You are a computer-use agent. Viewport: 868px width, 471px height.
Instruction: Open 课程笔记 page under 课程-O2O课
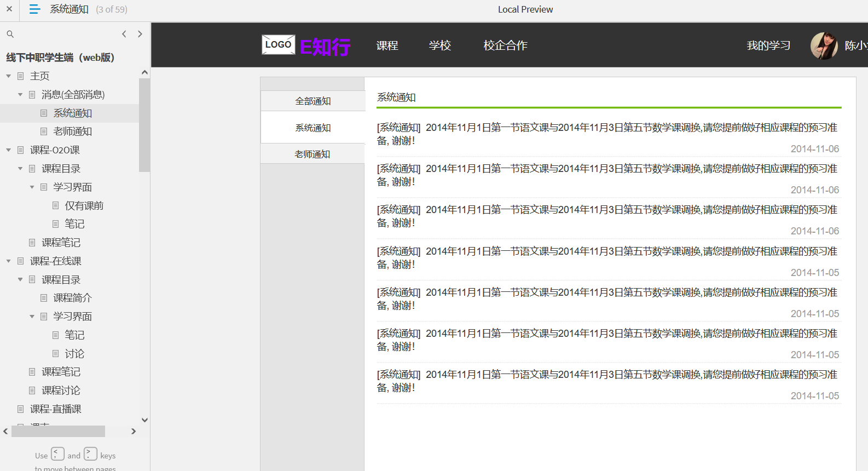61,243
